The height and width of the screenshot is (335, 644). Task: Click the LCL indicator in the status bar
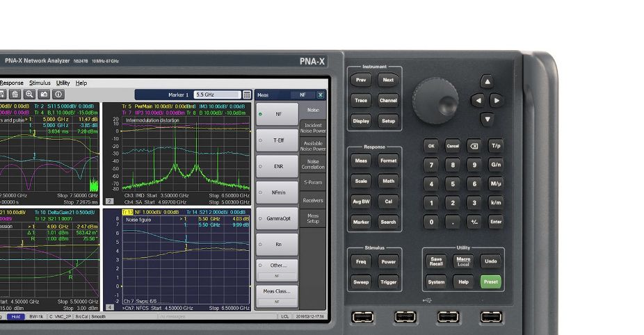click(285, 316)
